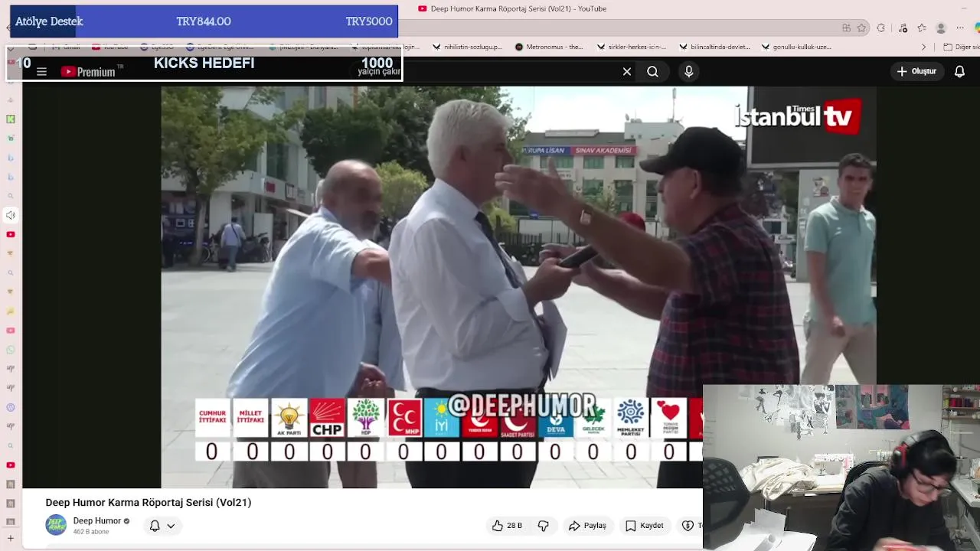Click the subscription bell icon beside channel

155,526
